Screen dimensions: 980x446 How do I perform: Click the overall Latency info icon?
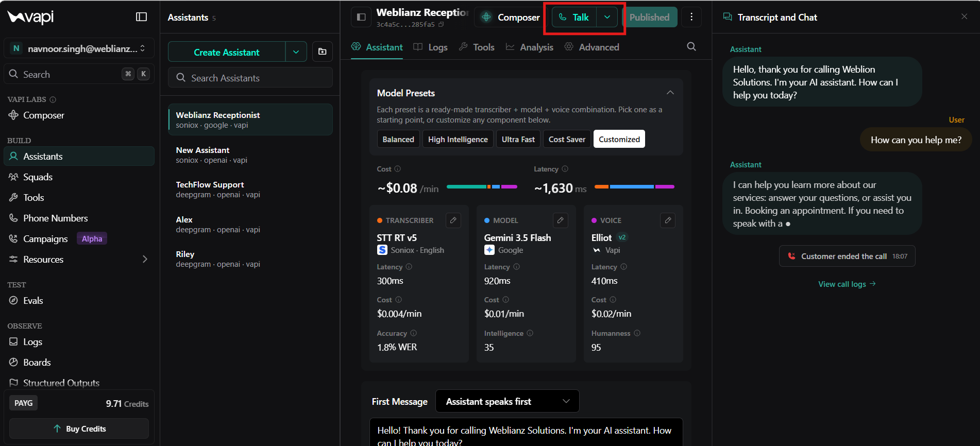(565, 169)
